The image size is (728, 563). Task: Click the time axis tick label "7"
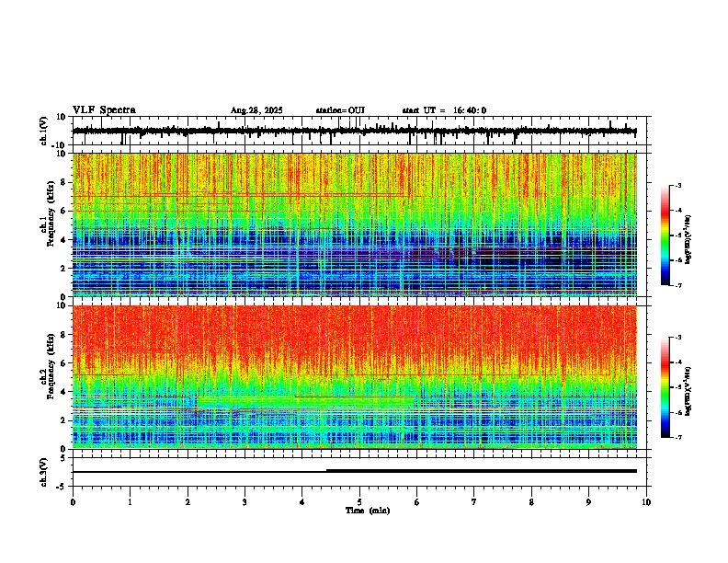coord(474,502)
